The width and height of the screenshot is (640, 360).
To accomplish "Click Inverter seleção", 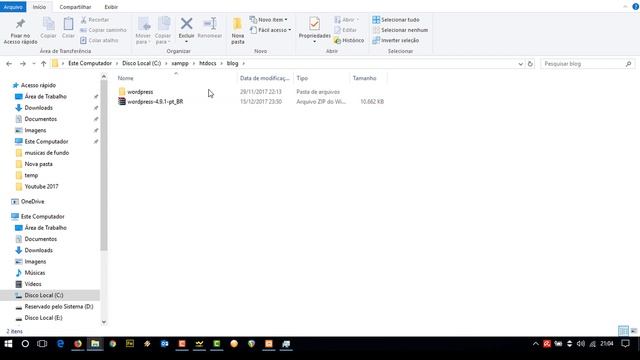I will pos(396,40).
